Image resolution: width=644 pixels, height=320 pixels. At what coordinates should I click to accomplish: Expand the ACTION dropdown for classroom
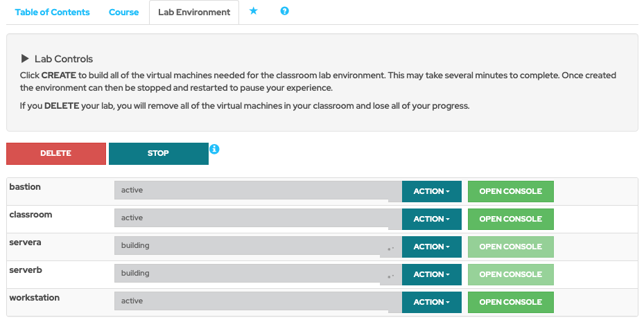point(431,219)
